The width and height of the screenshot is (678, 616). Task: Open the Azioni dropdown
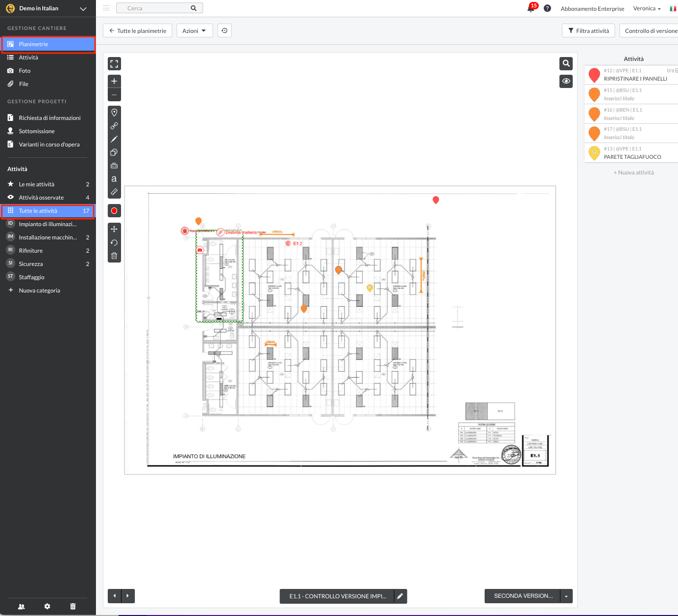tap(194, 30)
